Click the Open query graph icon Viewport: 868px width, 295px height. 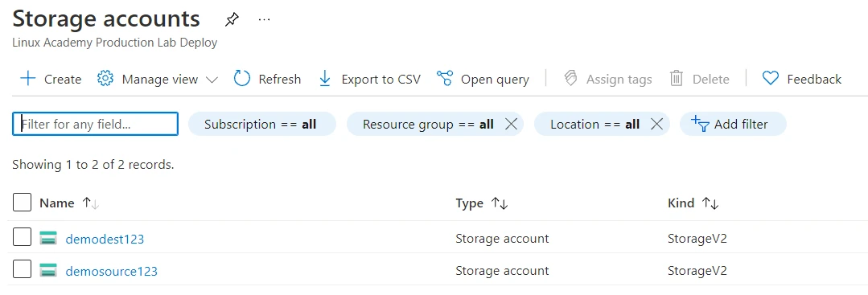[445, 79]
